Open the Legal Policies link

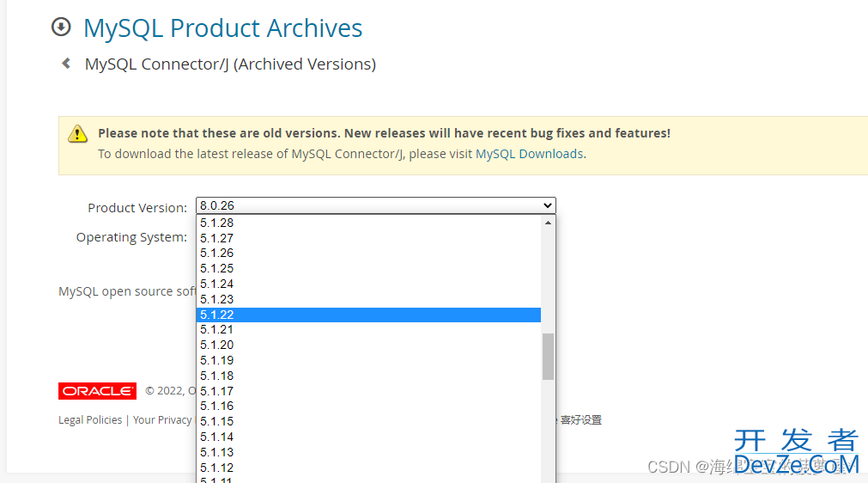90,420
